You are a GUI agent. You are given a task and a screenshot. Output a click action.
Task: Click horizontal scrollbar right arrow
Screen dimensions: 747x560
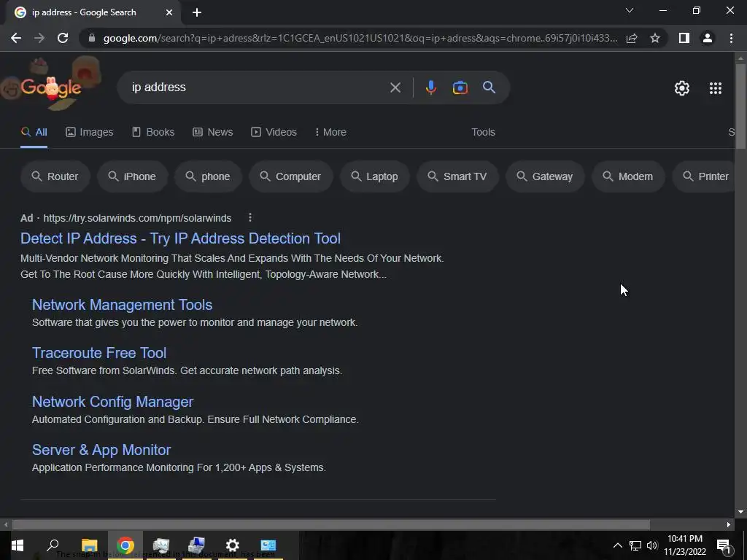coord(729,525)
